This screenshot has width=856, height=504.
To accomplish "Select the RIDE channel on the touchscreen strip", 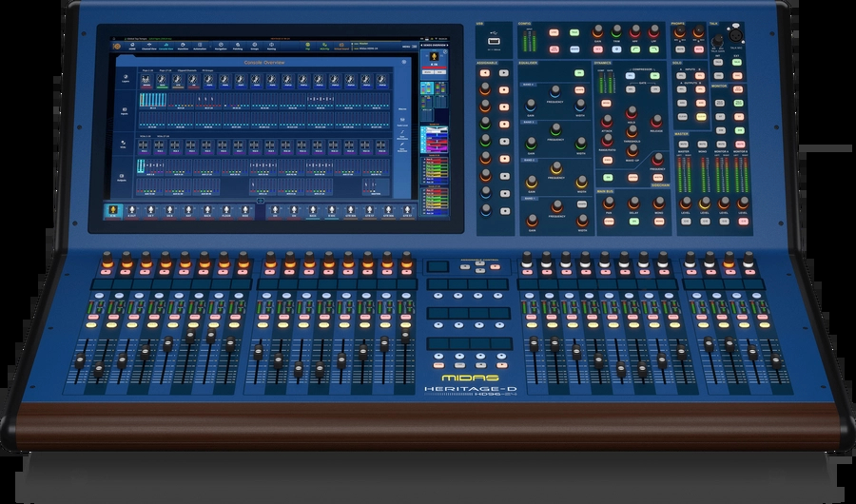I will (x=245, y=211).
